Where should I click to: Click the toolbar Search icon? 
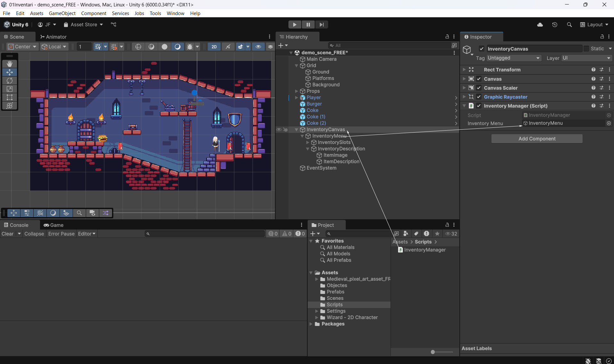click(x=569, y=25)
